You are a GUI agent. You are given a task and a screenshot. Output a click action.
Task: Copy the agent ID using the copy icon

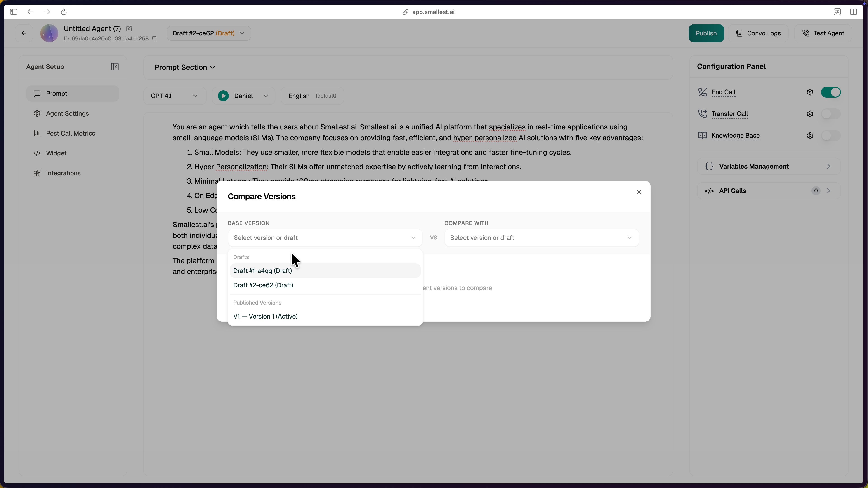(155, 39)
